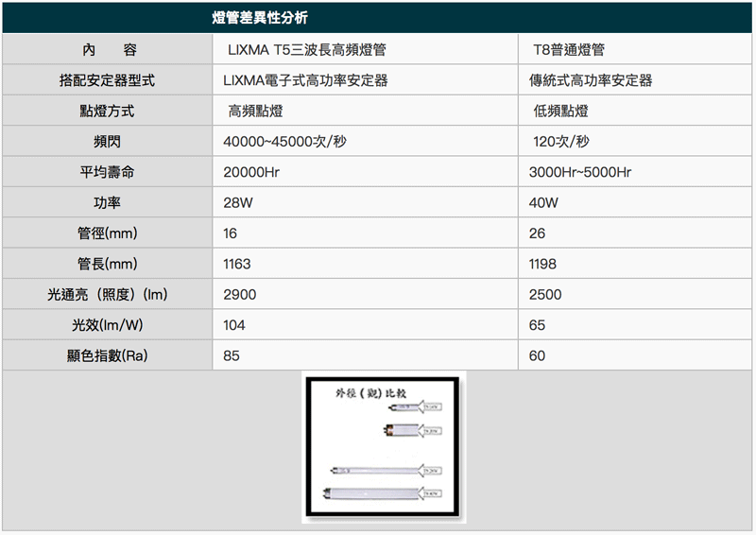The image size is (756, 535).
Task: Click the 20000Hr lifespan value
Action: (251, 172)
